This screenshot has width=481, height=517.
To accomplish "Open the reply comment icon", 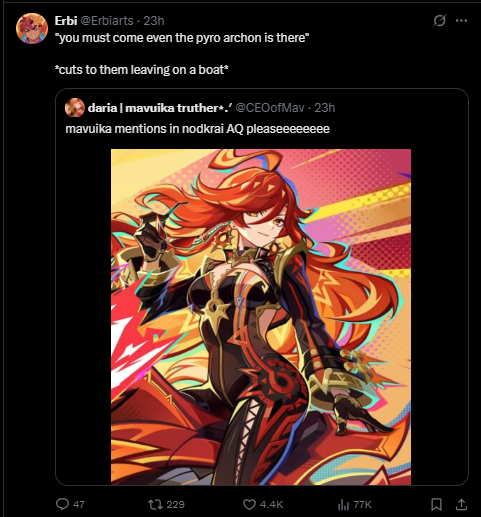I will coord(62,504).
